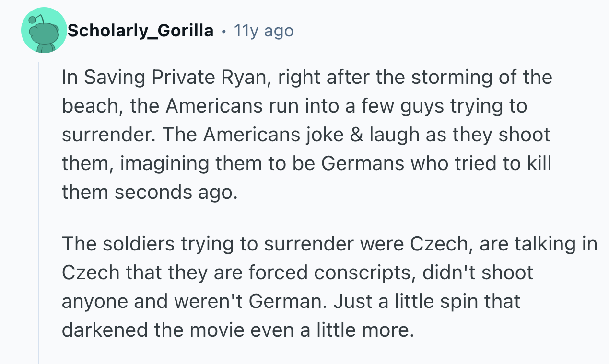Click the dot separator after the username
The height and width of the screenshot is (364, 609).
click(223, 32)
